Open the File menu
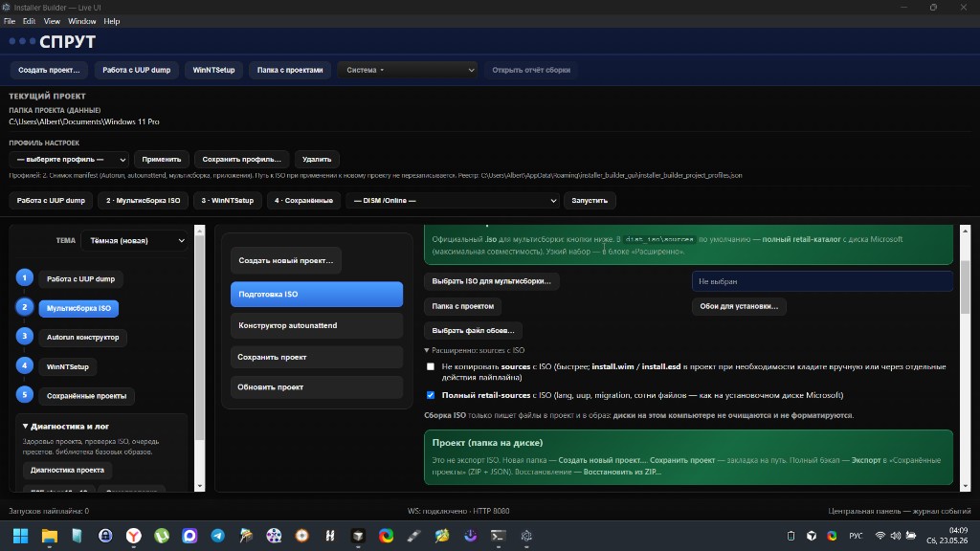Image resolution: width=980 pixels, height=551 pixels. click(x=10, y=21)
